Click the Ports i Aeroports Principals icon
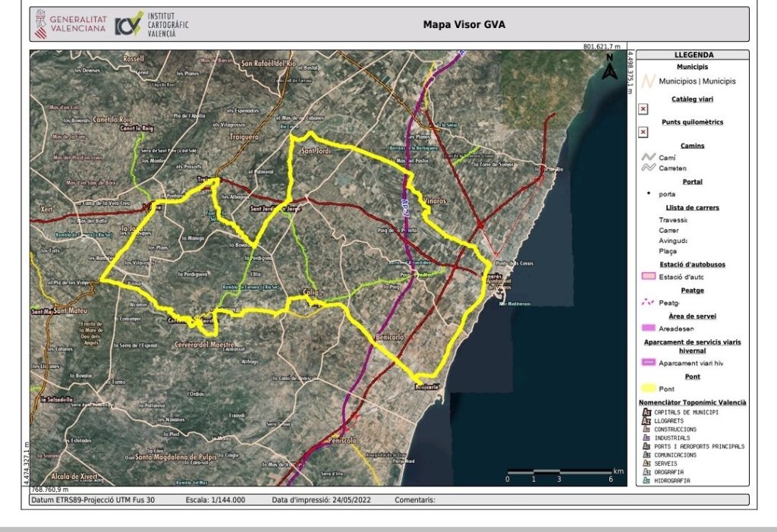Image resolution: width=777 pixels, height=532 pixels. click(x=646, y=446)
